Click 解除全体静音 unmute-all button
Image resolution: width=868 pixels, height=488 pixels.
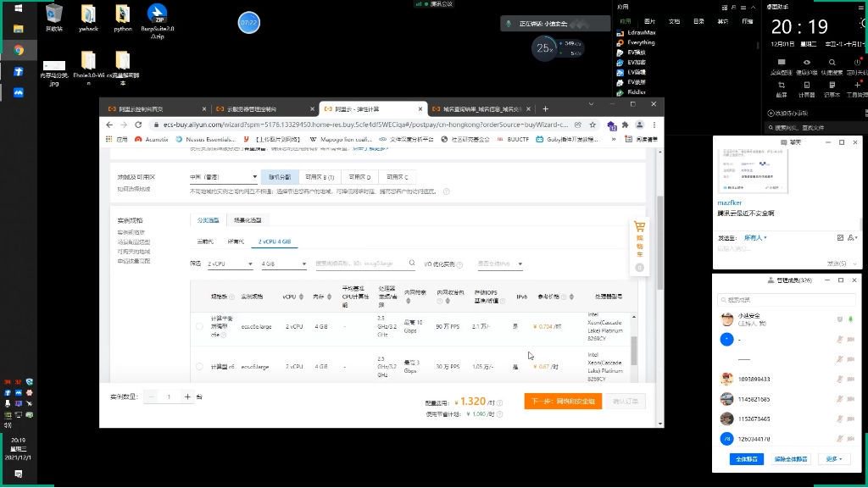click(x=790, y=459)
